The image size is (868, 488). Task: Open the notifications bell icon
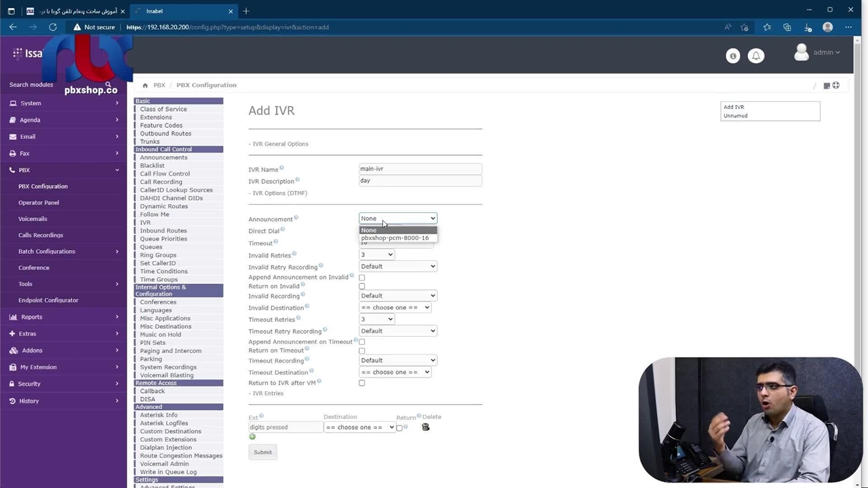(x=756, y=56)
